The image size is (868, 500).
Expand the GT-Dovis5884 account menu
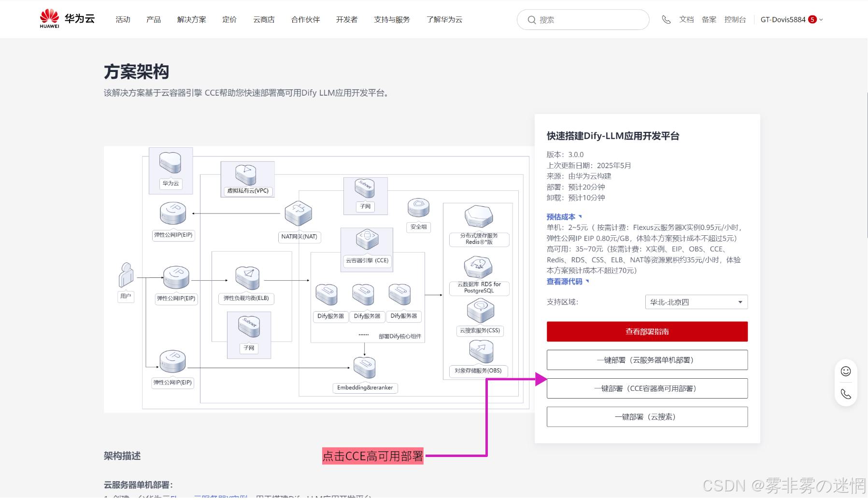(791, 20)
